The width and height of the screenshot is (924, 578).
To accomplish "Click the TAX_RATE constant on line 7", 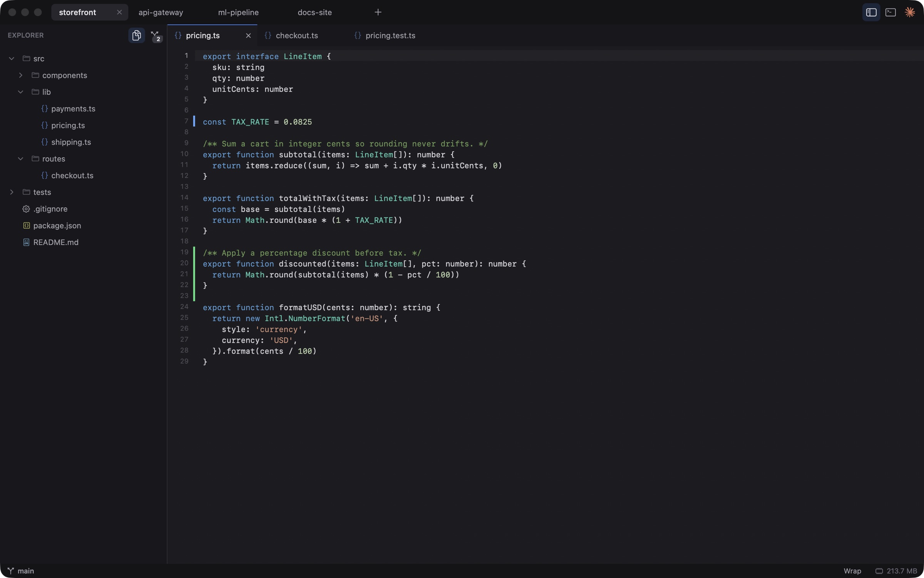I will 250,122.
